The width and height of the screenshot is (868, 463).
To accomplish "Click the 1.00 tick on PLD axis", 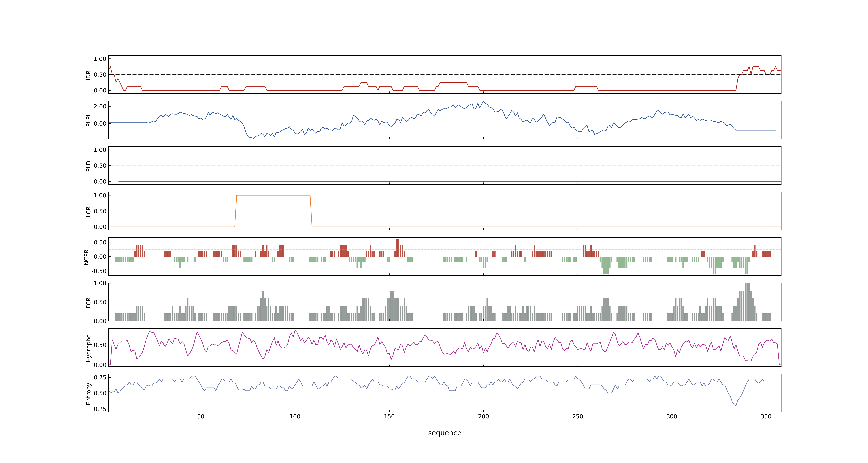I will [x=100, y=150].
